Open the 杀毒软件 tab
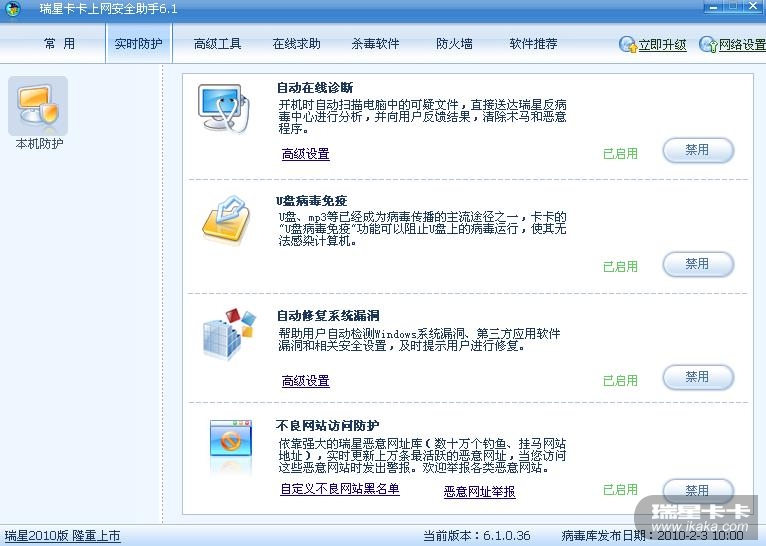Viewport: 766px width, 546px height. 375,44
